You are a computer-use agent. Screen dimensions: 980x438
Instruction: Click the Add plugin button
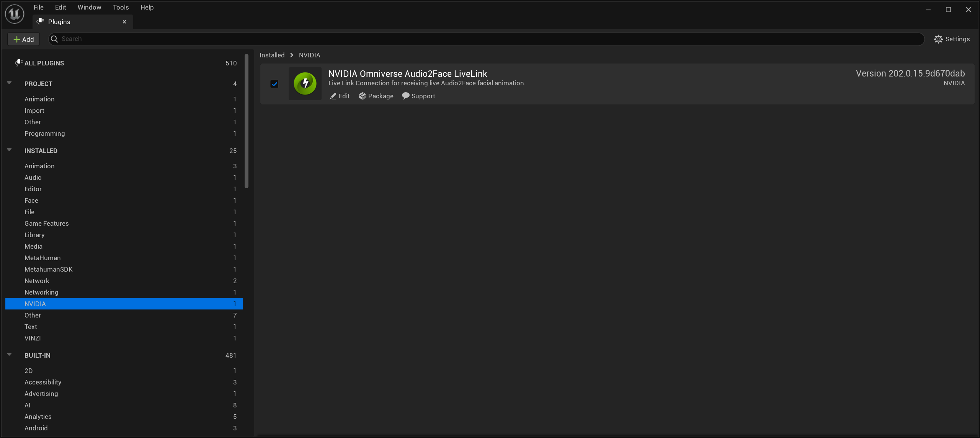tap(24, 39)
